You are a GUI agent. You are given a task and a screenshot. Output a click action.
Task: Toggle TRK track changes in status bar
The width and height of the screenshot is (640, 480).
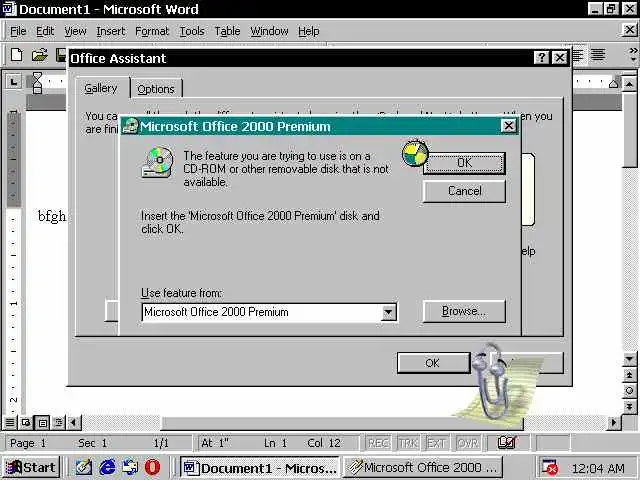(408, 443)
